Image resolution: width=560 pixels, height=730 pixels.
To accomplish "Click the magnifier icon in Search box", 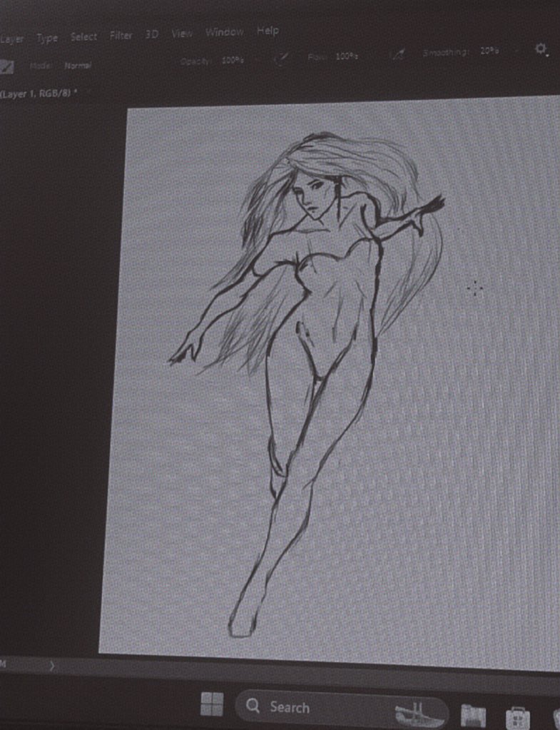I will point(253,706).
